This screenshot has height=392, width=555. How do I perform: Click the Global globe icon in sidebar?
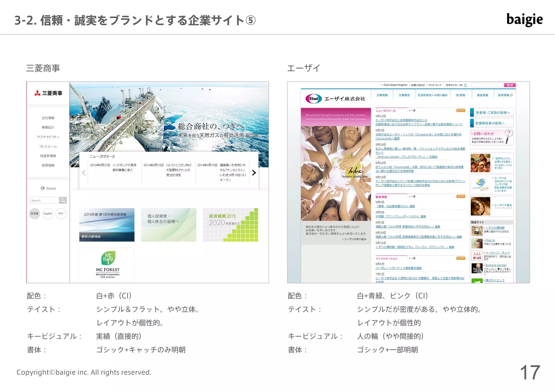click(43, 188)
